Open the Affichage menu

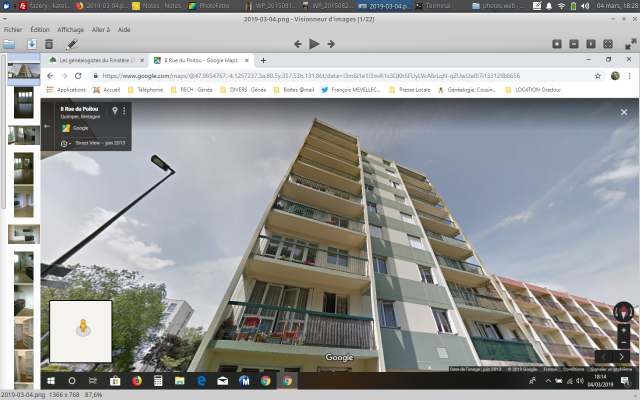[x=71, y=29]
